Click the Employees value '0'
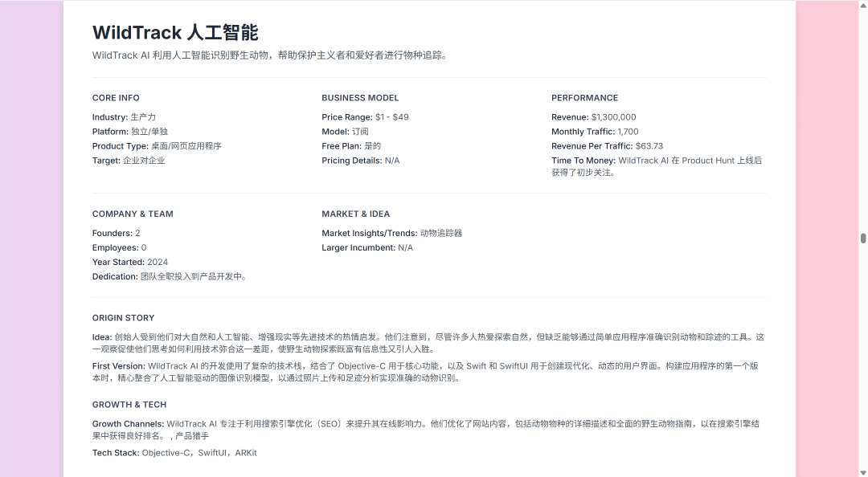 [x=144, y=248]
